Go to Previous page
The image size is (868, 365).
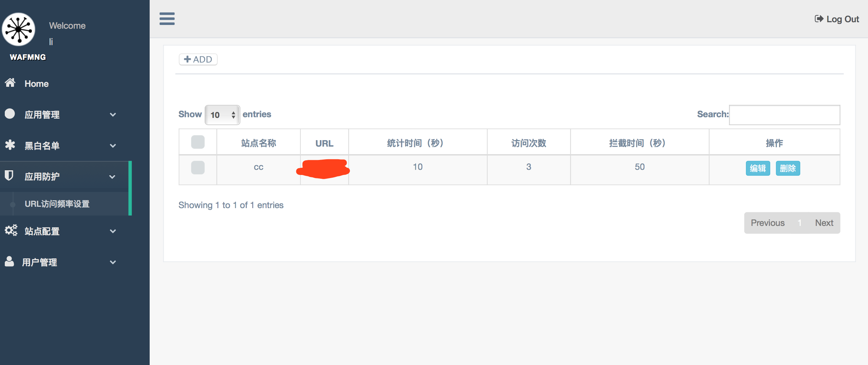(x=768, y=223)
